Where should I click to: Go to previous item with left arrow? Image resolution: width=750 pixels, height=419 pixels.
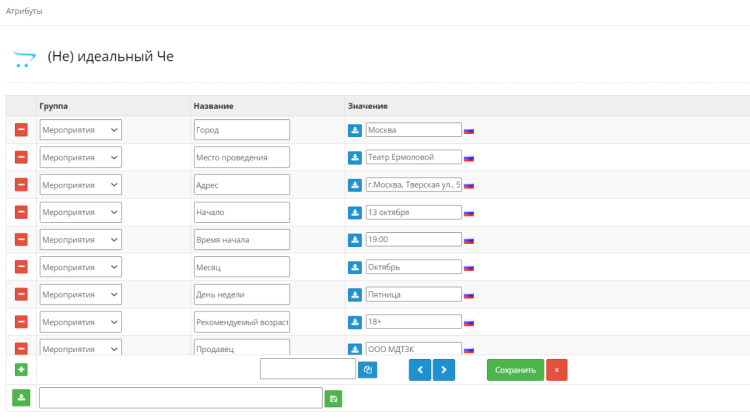[420, 370]
